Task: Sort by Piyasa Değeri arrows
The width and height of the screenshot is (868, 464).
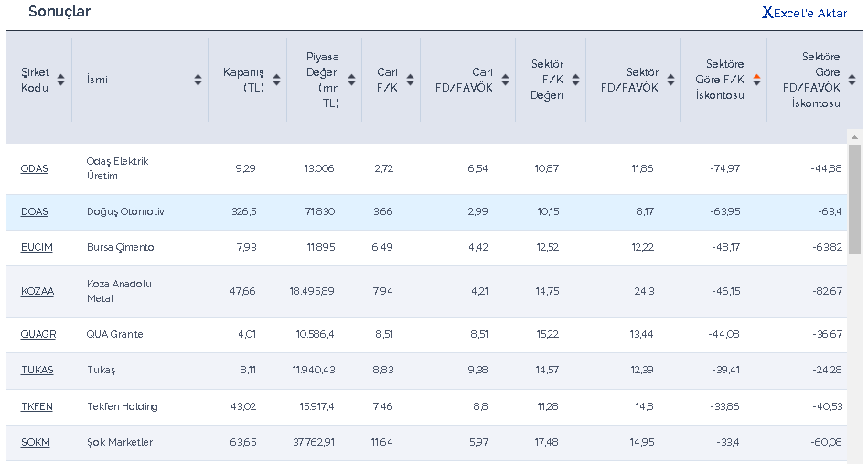Action: tap(352, 80)
